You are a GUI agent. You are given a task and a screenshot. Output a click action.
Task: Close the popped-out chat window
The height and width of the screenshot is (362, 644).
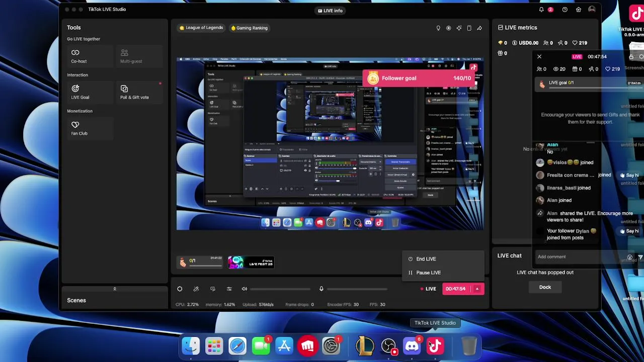pos(539,57)
